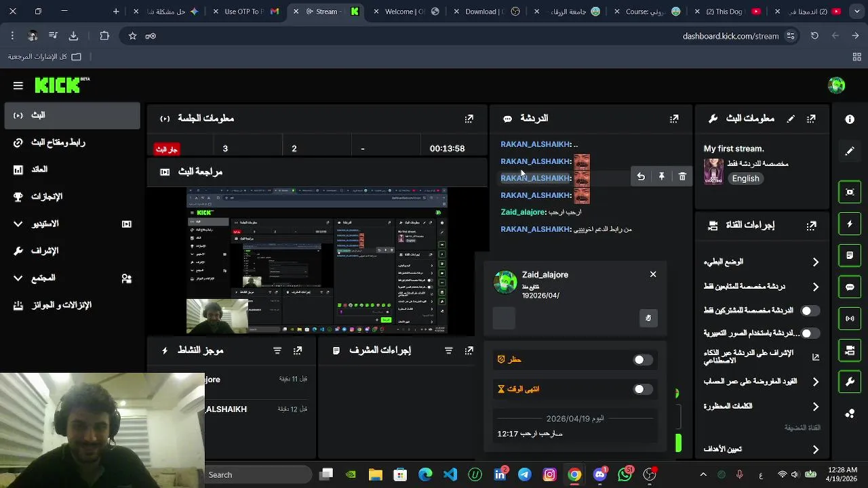The width and height of the screenshot is (868, 488).
Task: Toggle the wrench widget in the right sidebar
Action: [x=850, y=382]
